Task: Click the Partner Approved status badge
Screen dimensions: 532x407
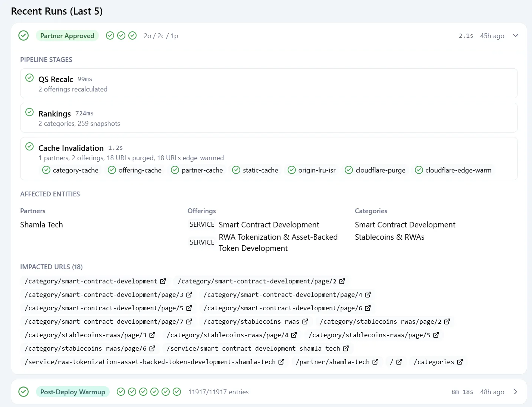Action: point(67,35)
